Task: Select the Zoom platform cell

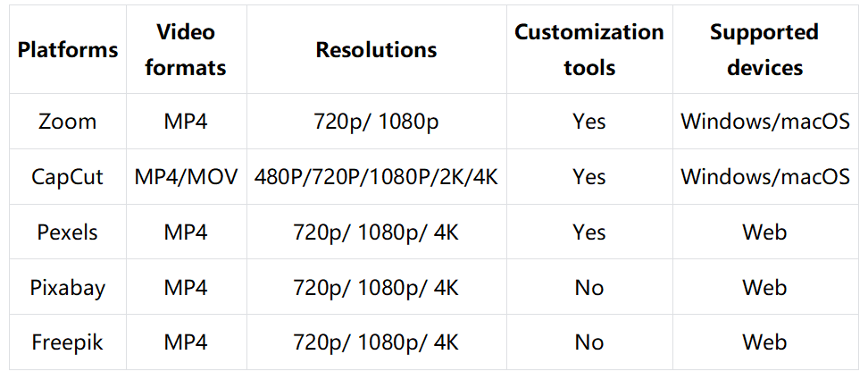Action: [x=68, y=122]
